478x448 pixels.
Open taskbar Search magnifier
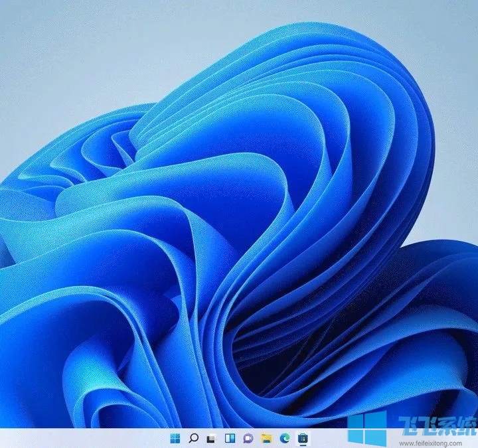(194, 438)
